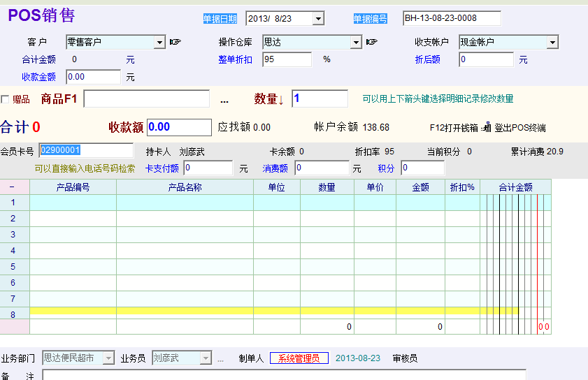The image size is (588, 380).
Task: Select row 1 in the product grid
Action: [x=14, y=203]
